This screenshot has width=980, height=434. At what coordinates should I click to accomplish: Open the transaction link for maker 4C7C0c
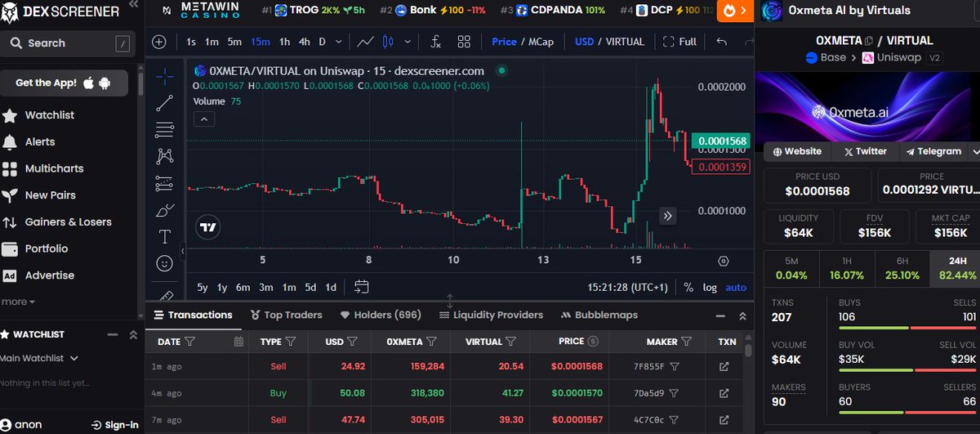pyautogui.click(x=724, y=419)
